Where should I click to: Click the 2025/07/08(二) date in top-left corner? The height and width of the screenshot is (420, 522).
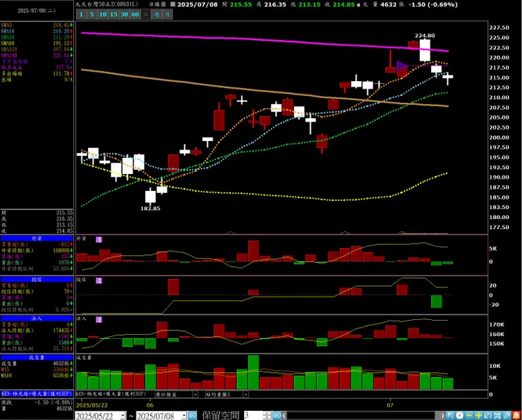(36, 11)
